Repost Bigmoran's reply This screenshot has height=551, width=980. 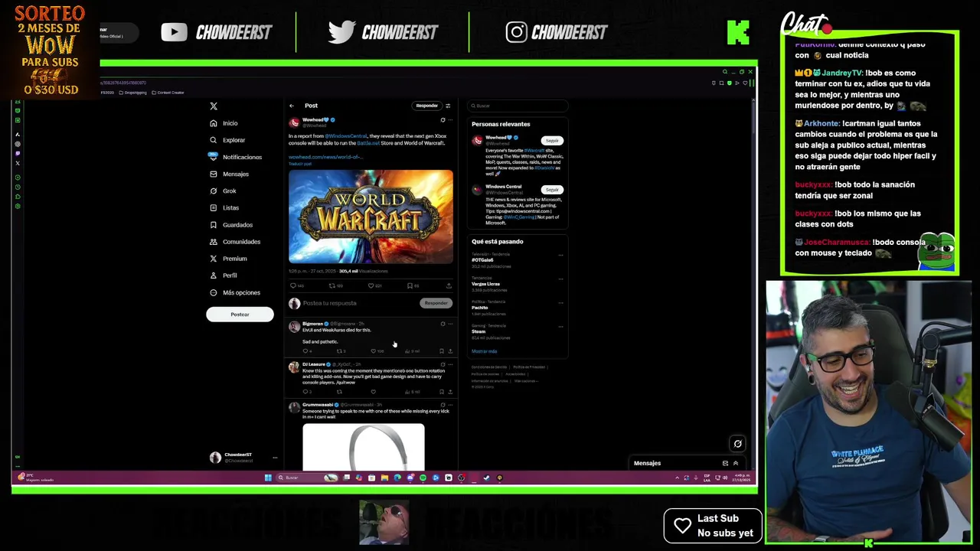click(x=339, y=351)
